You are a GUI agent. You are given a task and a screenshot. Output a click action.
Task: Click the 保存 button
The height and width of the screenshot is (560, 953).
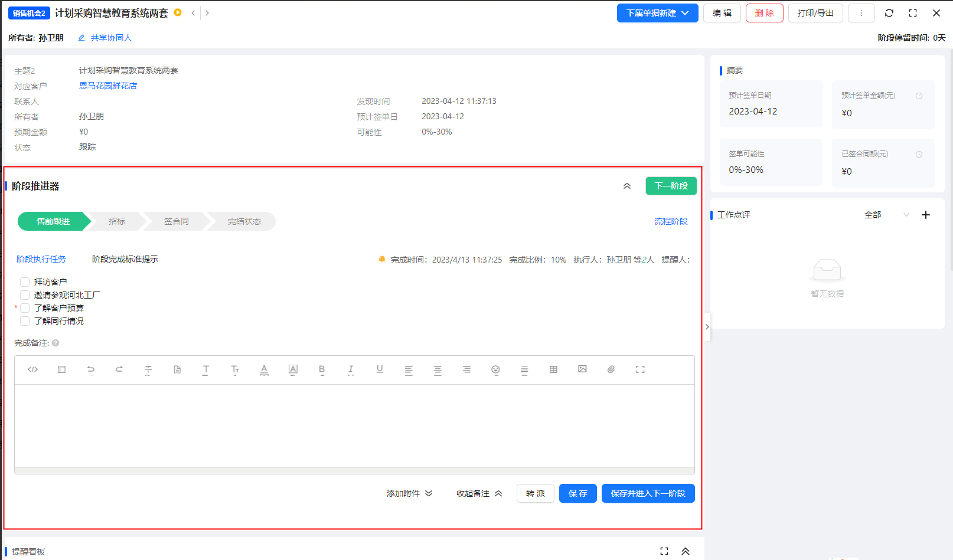coord(578,493)
